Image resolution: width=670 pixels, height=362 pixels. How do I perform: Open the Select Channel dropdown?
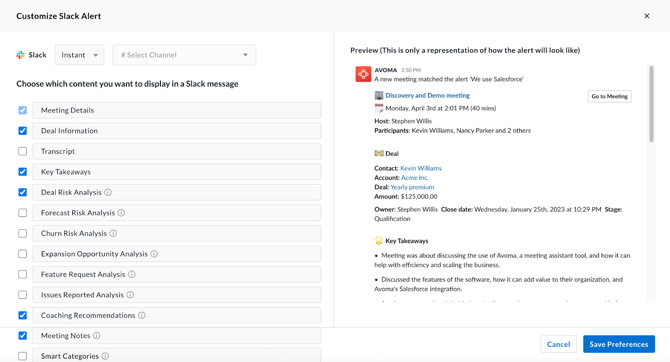tap(184, 55)
